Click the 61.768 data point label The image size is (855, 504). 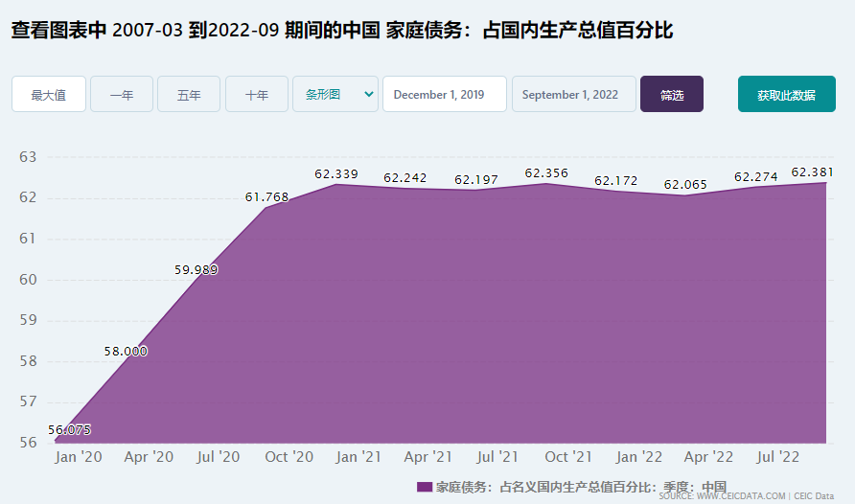pyautogui.click(x=266, y=197)
